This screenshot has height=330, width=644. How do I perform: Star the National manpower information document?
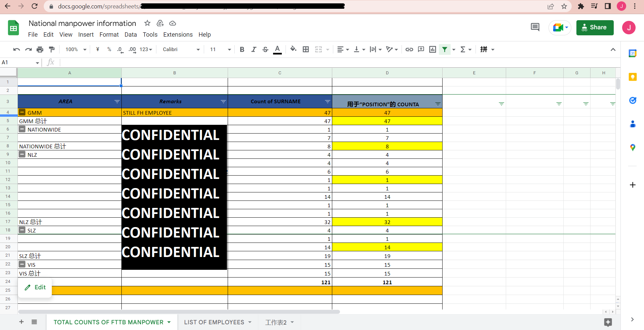tap(147, 23)
